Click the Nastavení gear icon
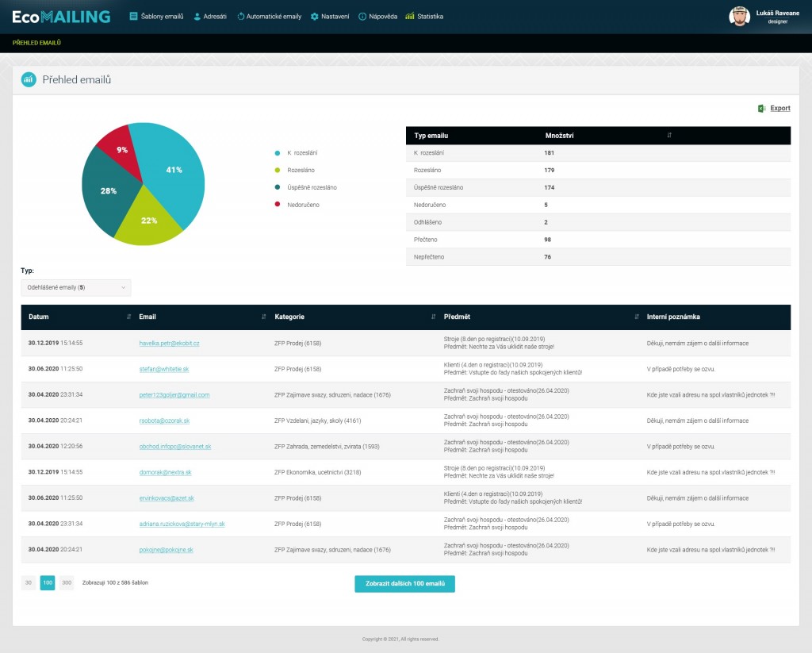812x653 pixels. [x=314, y=16]
